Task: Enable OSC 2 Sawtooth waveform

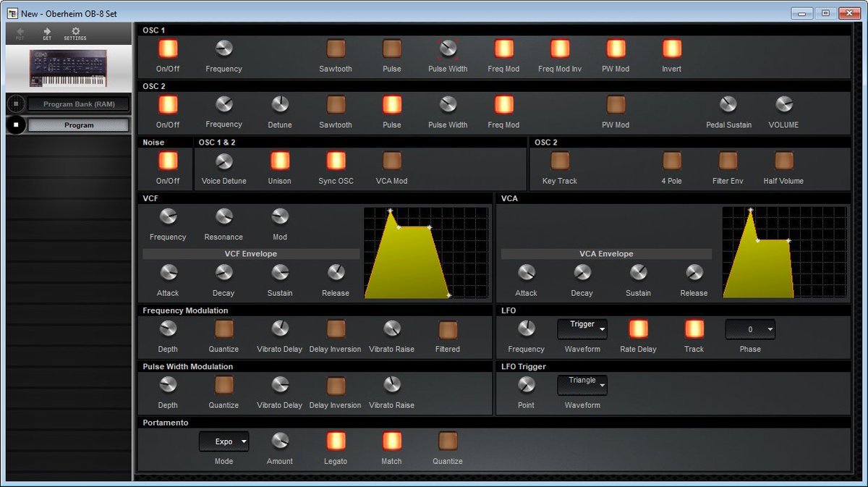Action: point(336,104)
